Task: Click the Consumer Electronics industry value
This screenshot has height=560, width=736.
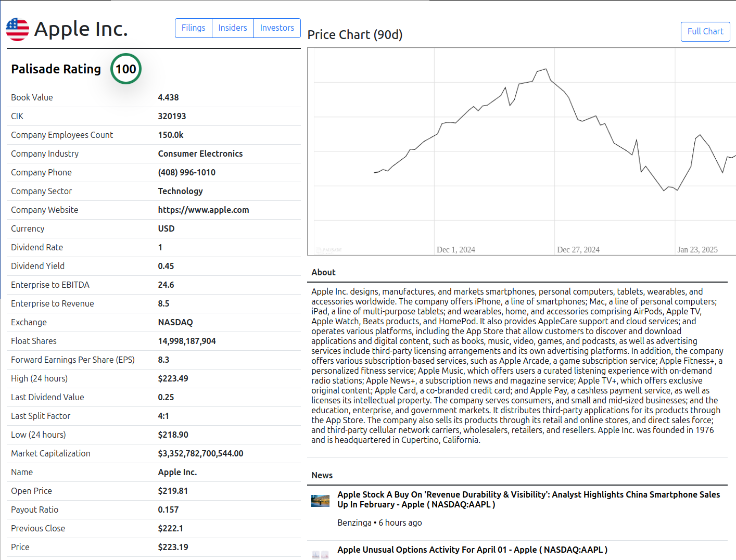Action: click(200, 154)
